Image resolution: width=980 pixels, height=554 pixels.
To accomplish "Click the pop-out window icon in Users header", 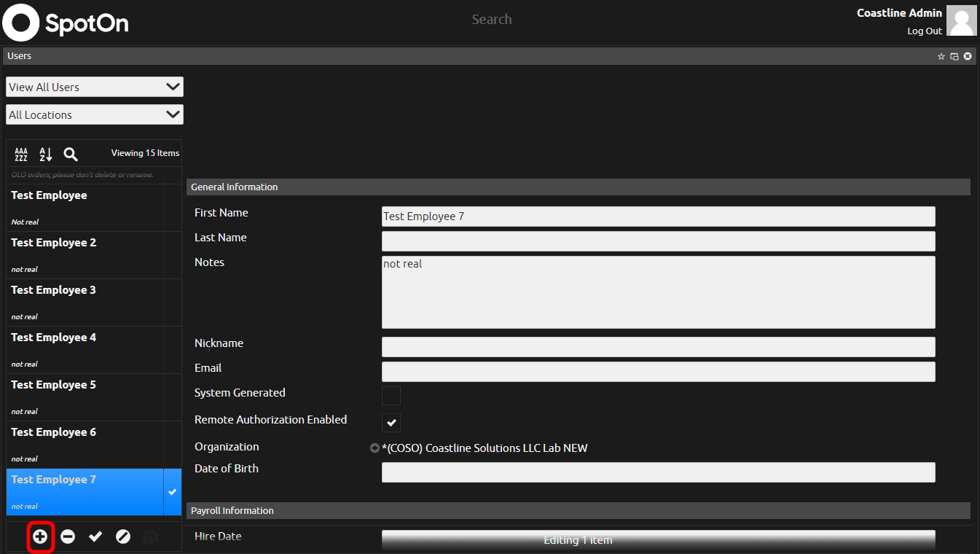I will tap(954, 56).
